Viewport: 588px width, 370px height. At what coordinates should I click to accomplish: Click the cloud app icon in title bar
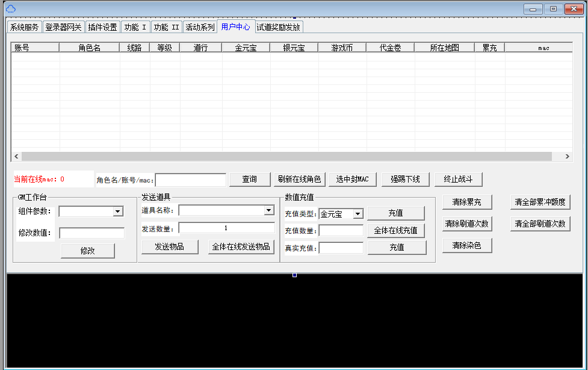click(x=11, y=8)
